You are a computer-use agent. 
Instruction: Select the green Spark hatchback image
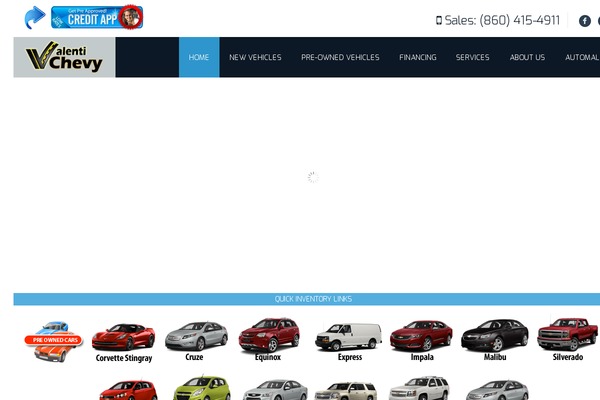202,388
